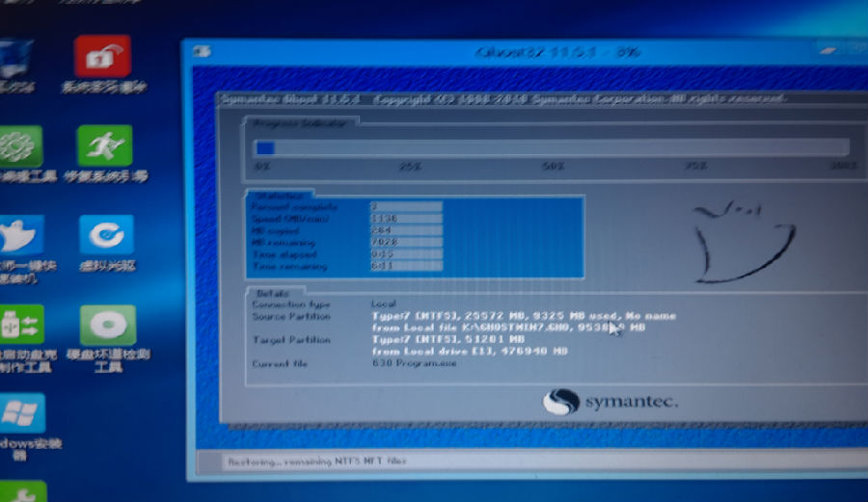This screenshot has width=868, height=502.
Task: Click the ghost drawing in Ghost window
Action: 744,242
